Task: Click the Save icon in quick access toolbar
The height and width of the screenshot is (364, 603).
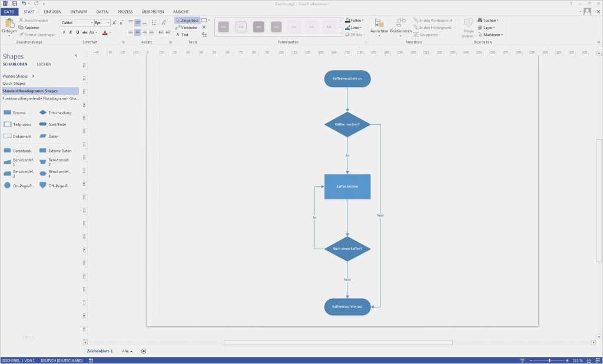Action: [x=15, y=4]
